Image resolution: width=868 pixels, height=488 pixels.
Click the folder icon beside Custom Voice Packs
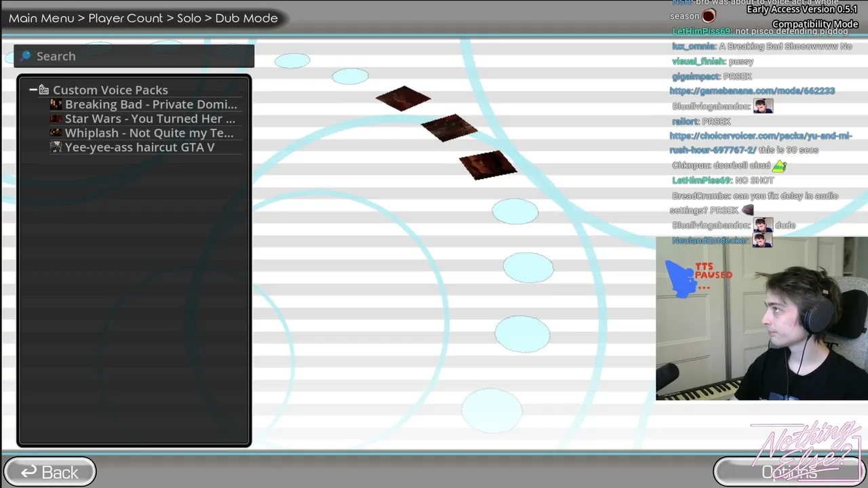click(44, 90)
